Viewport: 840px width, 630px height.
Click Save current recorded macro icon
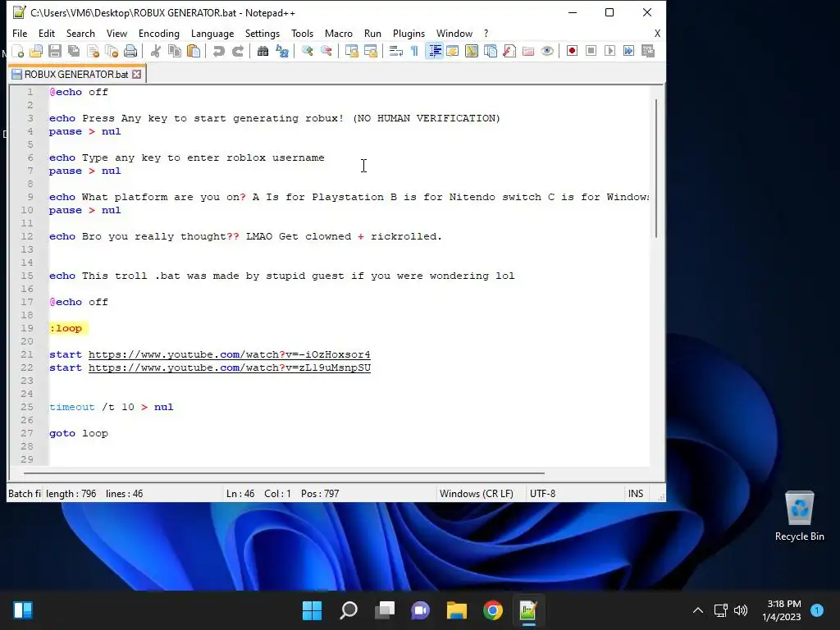coord(648,51)
